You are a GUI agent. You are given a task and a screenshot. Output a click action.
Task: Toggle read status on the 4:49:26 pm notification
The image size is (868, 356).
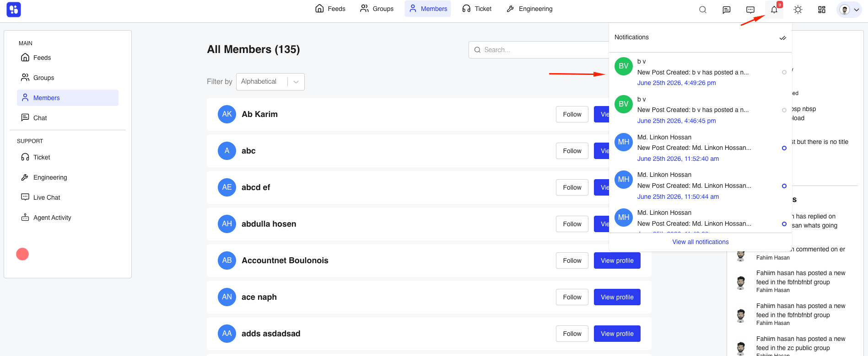tap(784, 72)
